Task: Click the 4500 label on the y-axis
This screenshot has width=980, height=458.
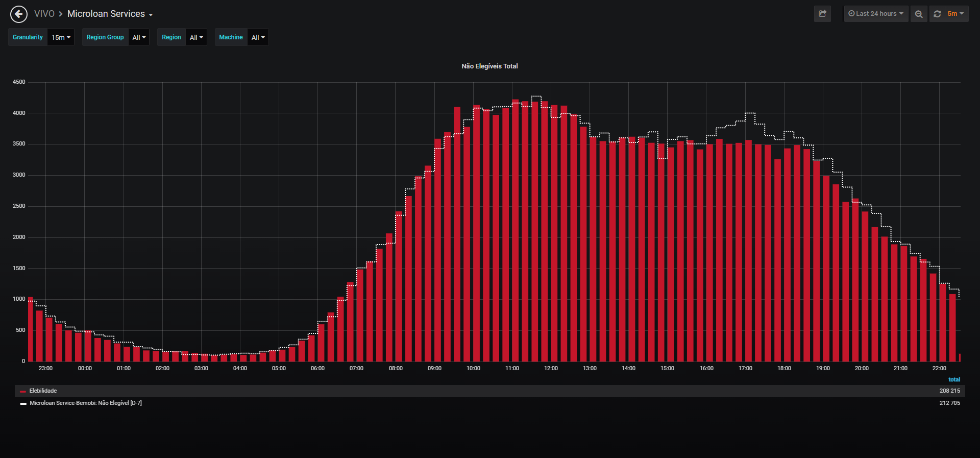Action: 19,82
